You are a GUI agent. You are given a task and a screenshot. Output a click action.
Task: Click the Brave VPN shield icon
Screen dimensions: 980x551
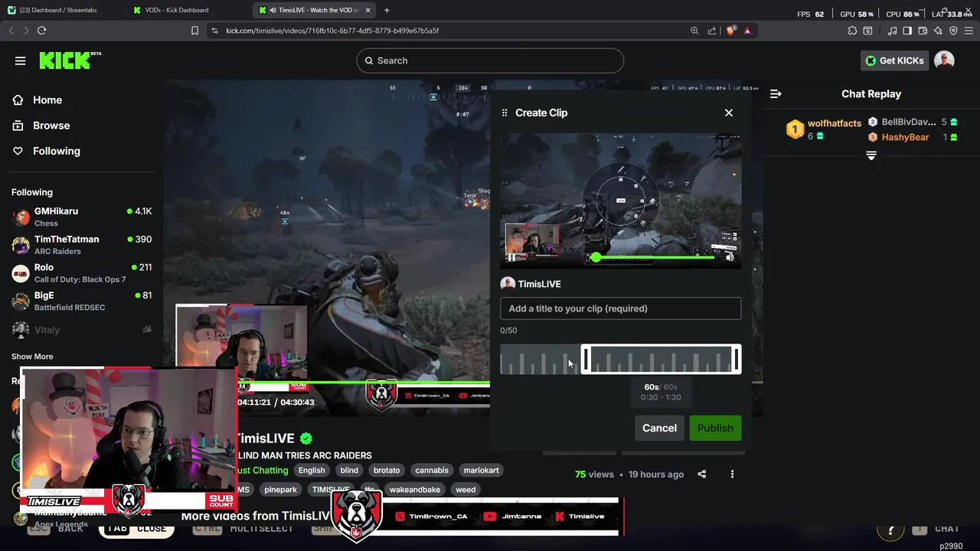tap(953, 31)
